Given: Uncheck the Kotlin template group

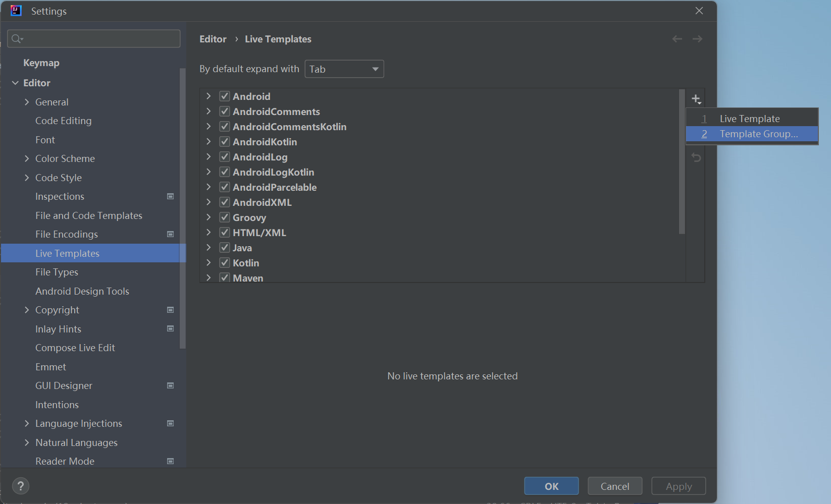Looking at the screenshot, I should (x=225, y=262).
